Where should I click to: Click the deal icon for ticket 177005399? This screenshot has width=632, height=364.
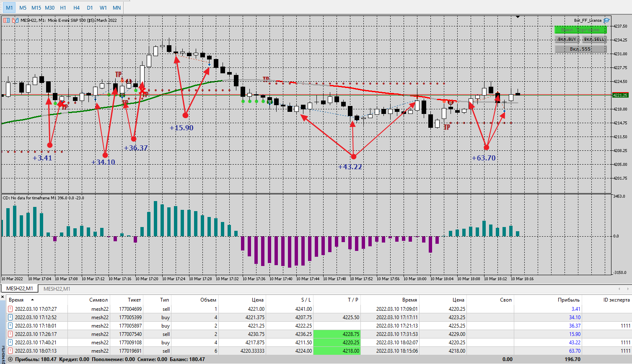[10, 318]
